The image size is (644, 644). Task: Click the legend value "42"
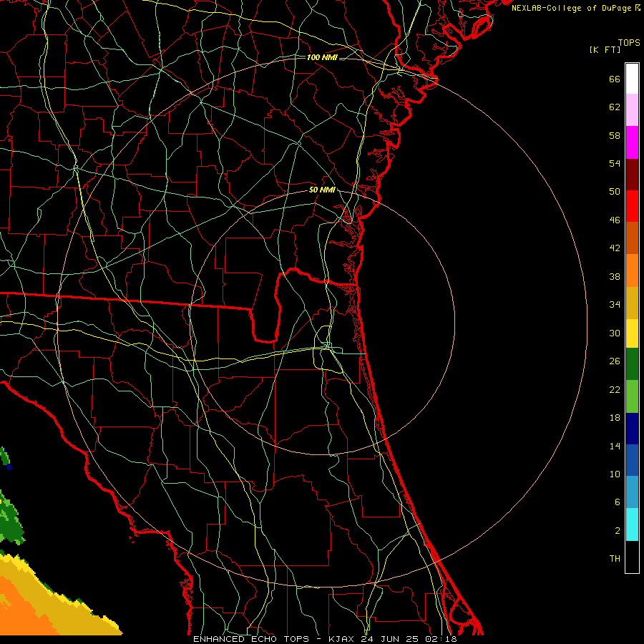615,248
